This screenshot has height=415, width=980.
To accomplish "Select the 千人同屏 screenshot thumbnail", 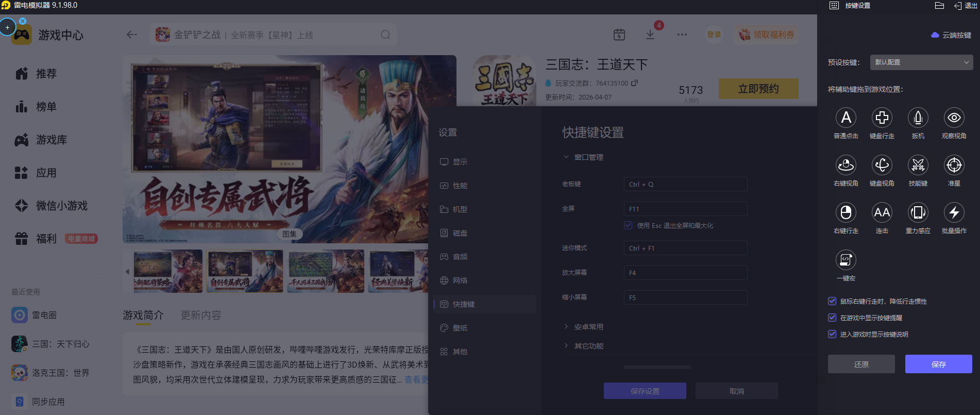I will pos(326,271).
